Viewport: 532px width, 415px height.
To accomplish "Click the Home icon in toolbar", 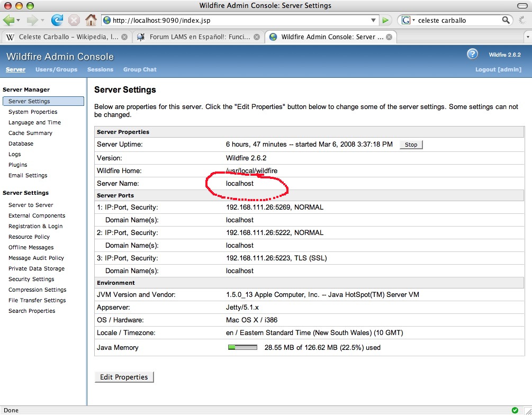I will (x=91, y=20).
